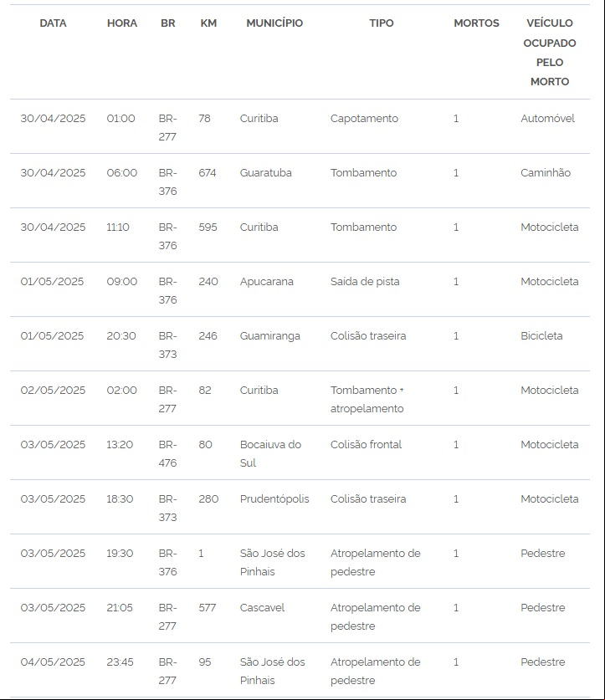Viewport: 605px width, 700px height.
Task: Click the Bocaiuva do Sul cell
Action: tap(270, 453)
